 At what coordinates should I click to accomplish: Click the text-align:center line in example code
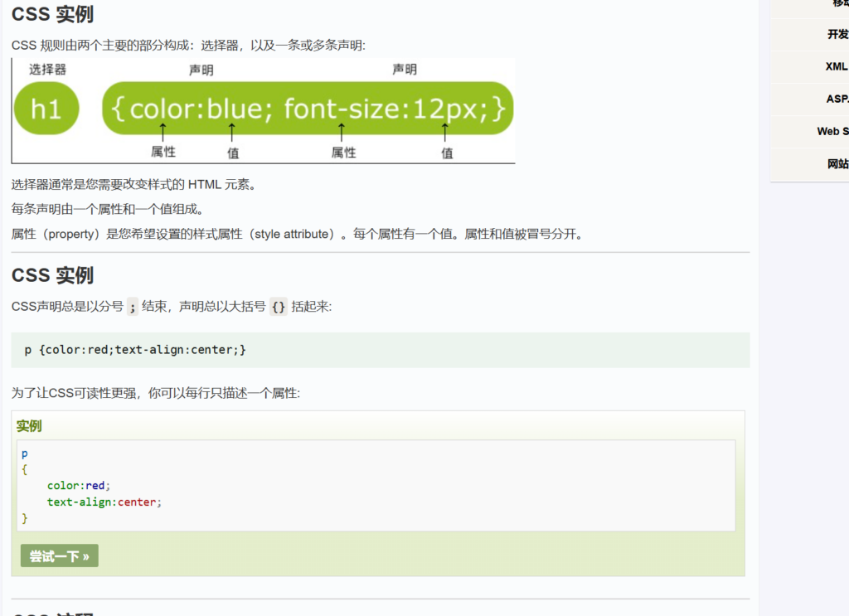(104, 502)
